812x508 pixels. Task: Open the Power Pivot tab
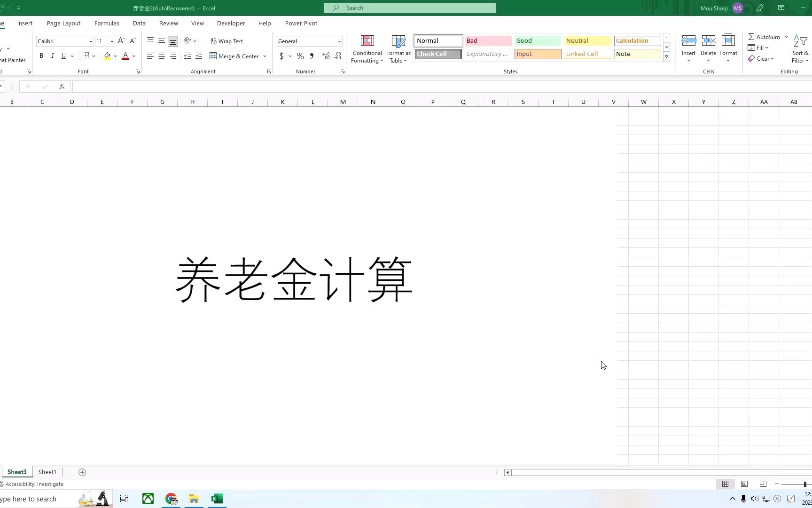(301, 23)
